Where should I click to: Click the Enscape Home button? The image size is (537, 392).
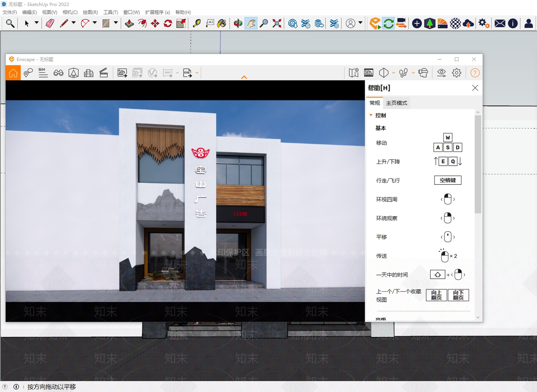13,73
